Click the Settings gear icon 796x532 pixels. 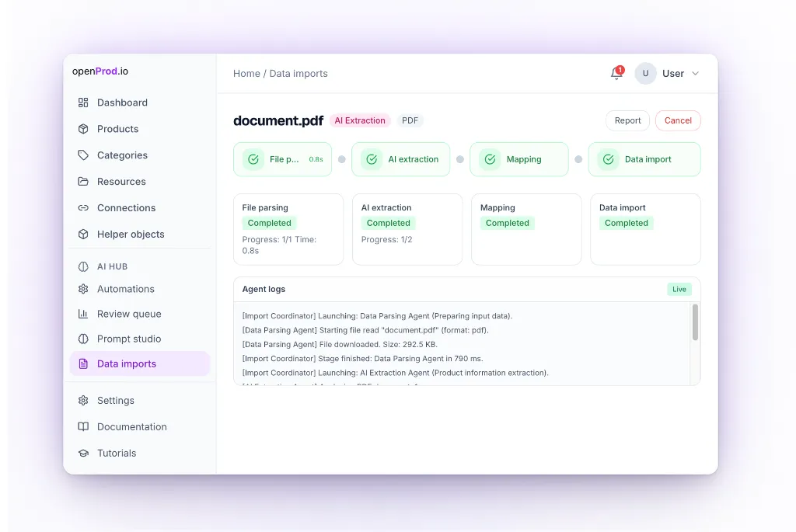83,401
